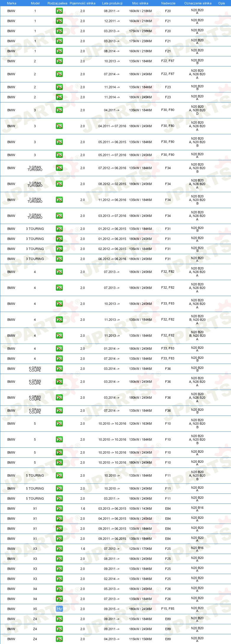231x644 pixels.
Task: Click petrol icon in BMW 5 120kW / 163KM row
Action: (59, 424)
